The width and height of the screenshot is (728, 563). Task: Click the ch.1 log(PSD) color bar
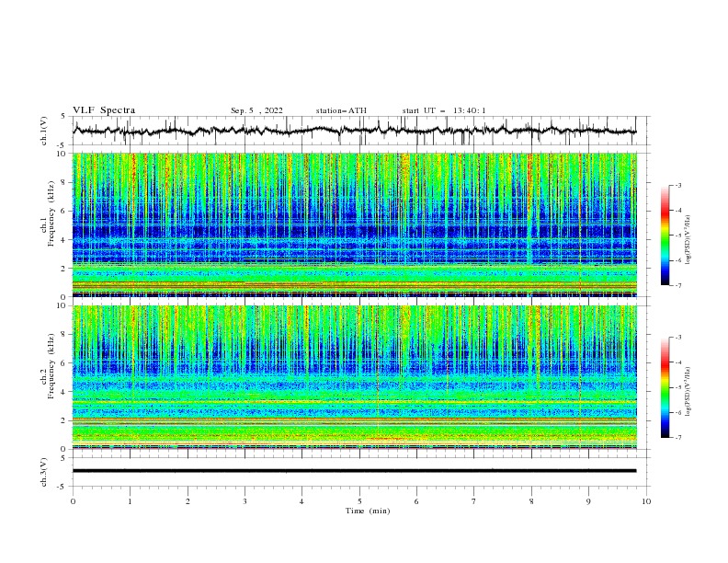coord(665,236)
